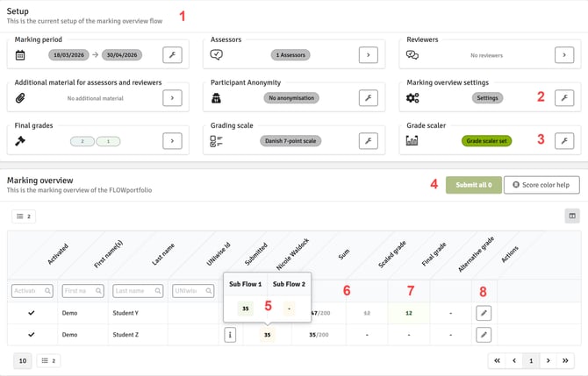The height and width of the screenshot is (376, 588).
Task: Click the Grade scaler chart icon
Action: pyautogui.click(x=412, y=141)
